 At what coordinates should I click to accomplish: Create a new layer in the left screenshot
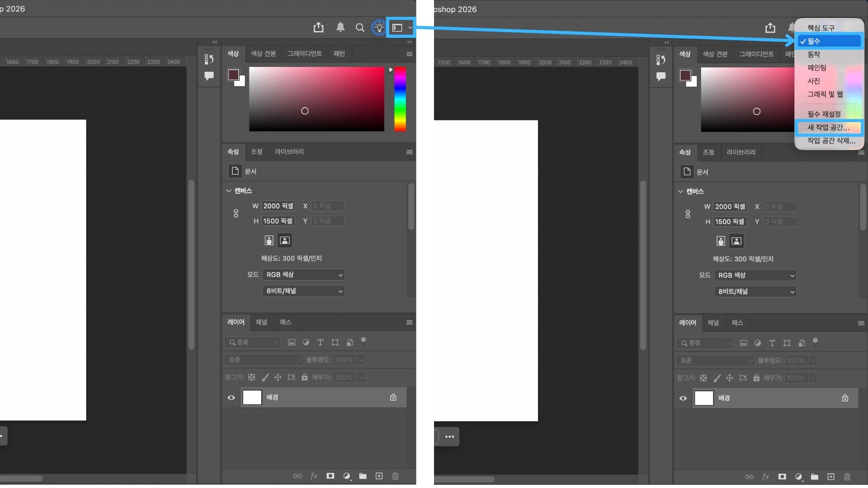(379, 476)
